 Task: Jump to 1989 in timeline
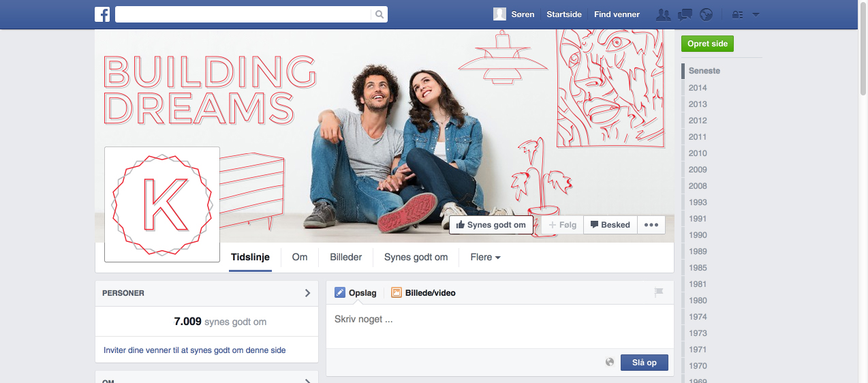tap(698, 251)
